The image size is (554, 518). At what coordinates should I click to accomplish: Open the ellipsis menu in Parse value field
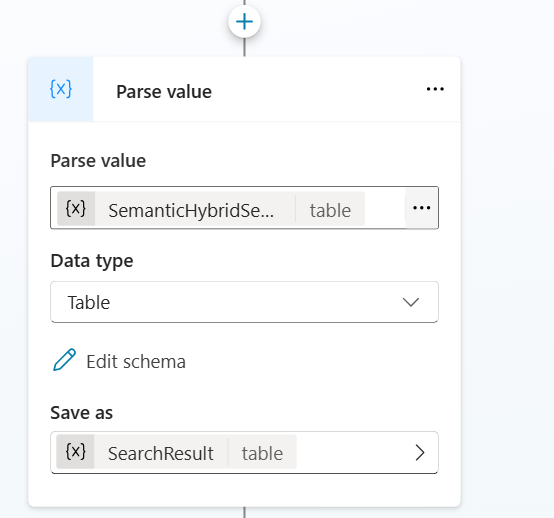[422, 208]
